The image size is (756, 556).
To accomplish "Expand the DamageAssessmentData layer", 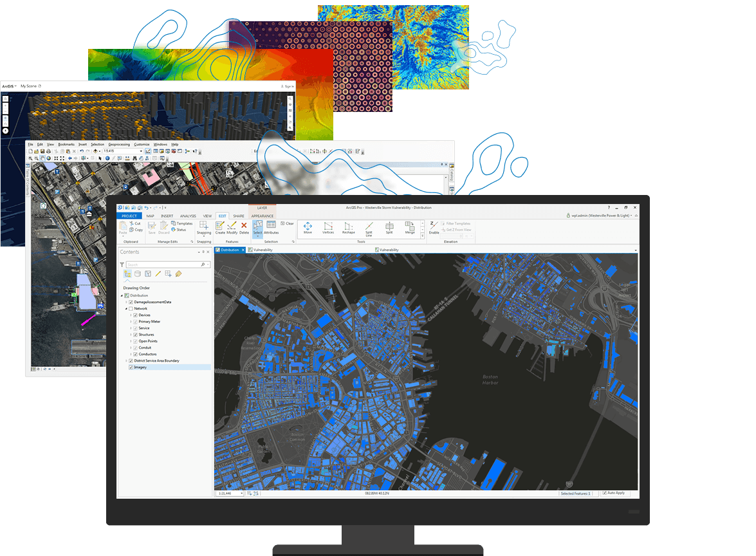I will pyautogui.click(x=126, y=302).
